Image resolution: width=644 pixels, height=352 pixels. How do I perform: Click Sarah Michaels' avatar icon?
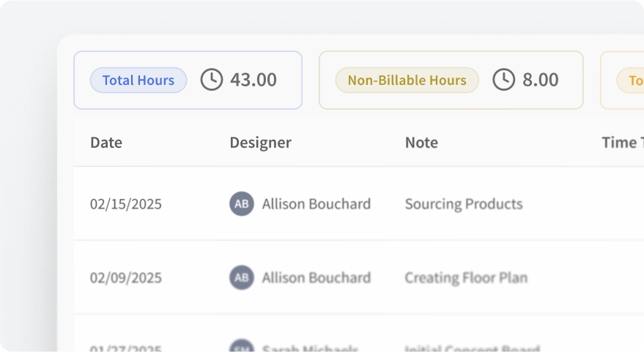coord(242,348)
